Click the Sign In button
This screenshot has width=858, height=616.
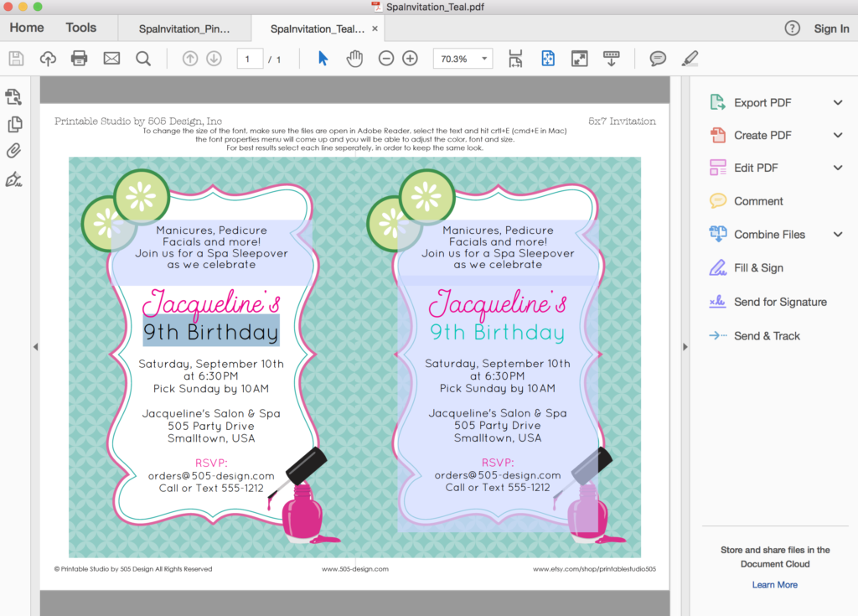point(830,28)
